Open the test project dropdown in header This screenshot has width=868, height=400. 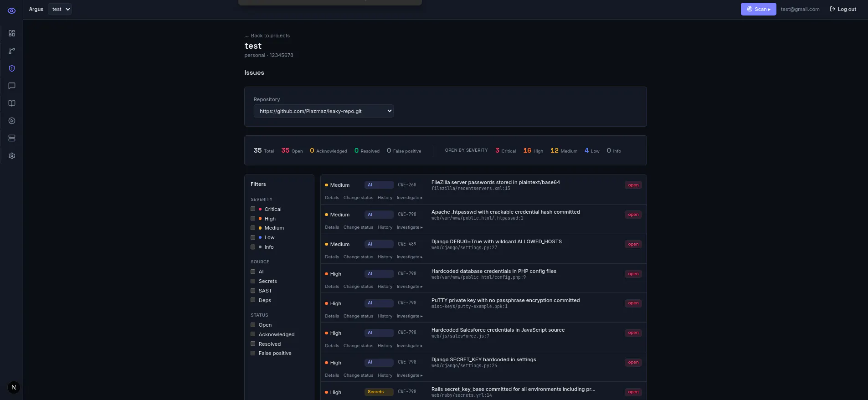[60, 9]
